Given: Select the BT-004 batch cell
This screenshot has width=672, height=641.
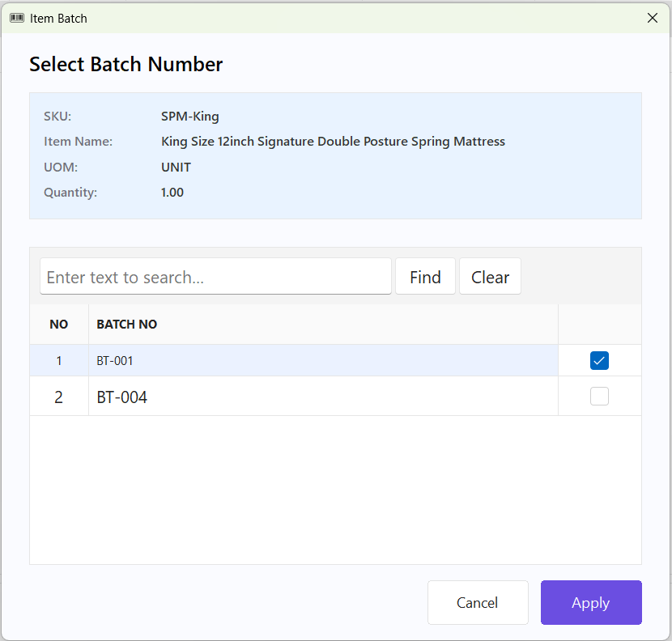Looking at the screenshot, I should [323, 397].
